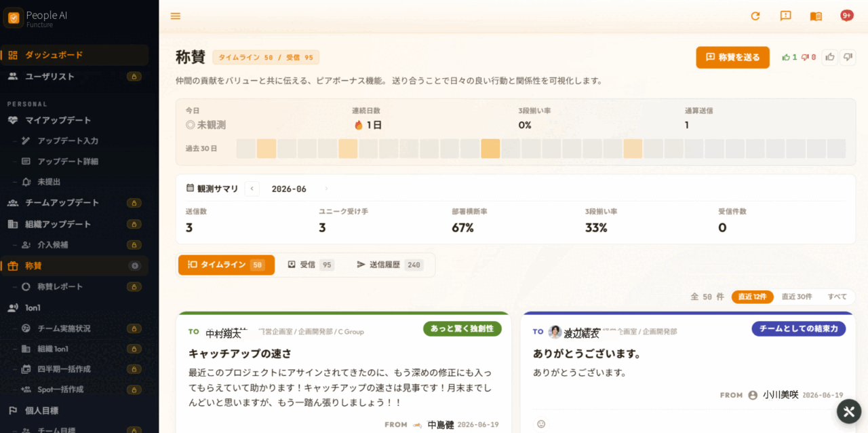Click emoji reaction icon on 渡辺結衣 card
Image resolution: width=868 pixels, height=433 pixels.
tap(541, 423)
